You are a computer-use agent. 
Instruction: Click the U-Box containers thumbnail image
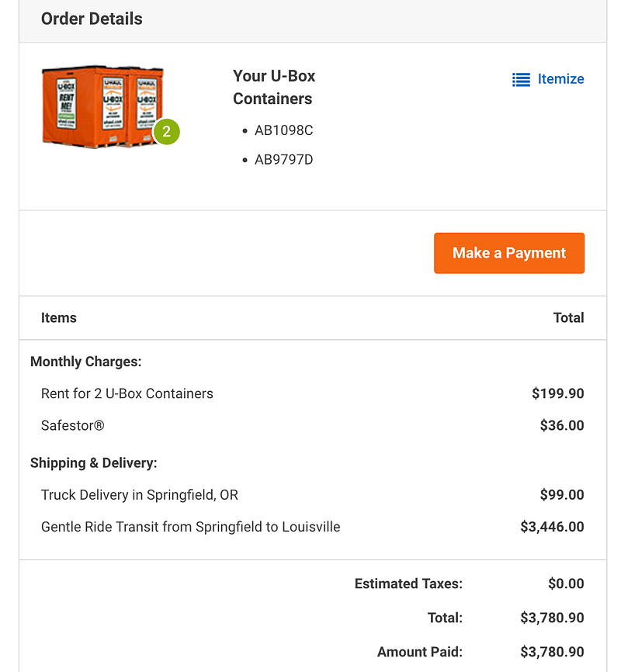coord(102,106)
